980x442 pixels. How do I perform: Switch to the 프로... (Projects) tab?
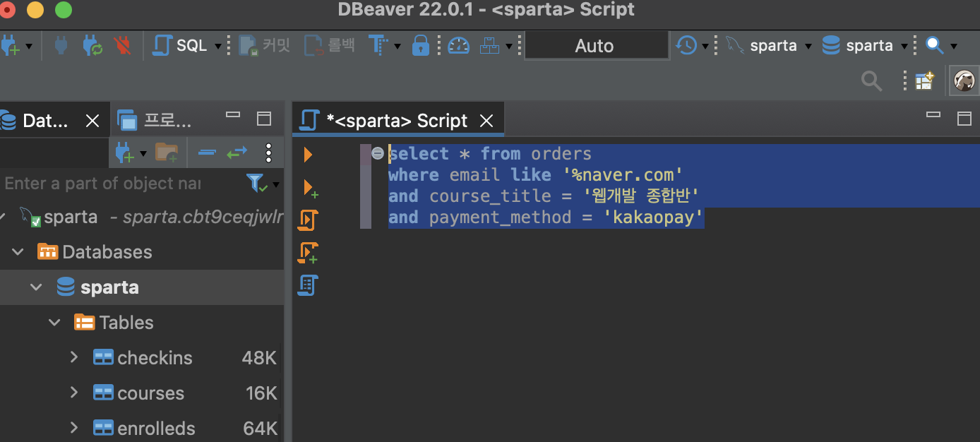point(155,121)
